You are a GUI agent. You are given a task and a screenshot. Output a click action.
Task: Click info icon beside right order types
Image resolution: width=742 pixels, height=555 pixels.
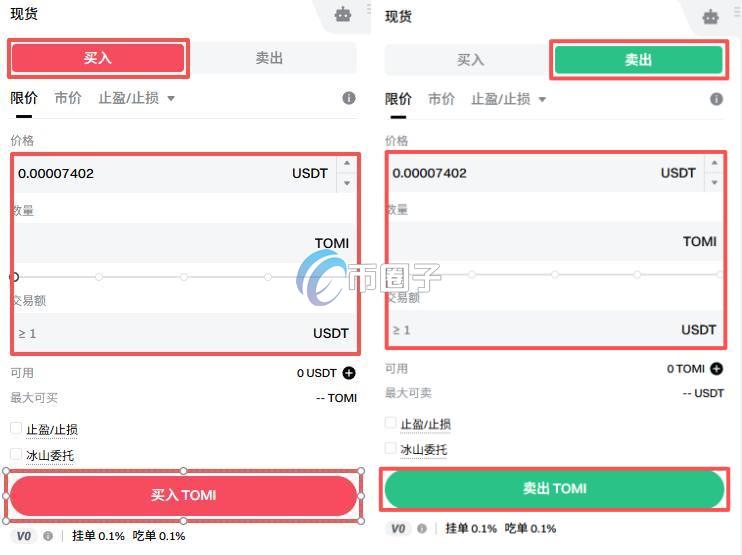click(716, 99)
